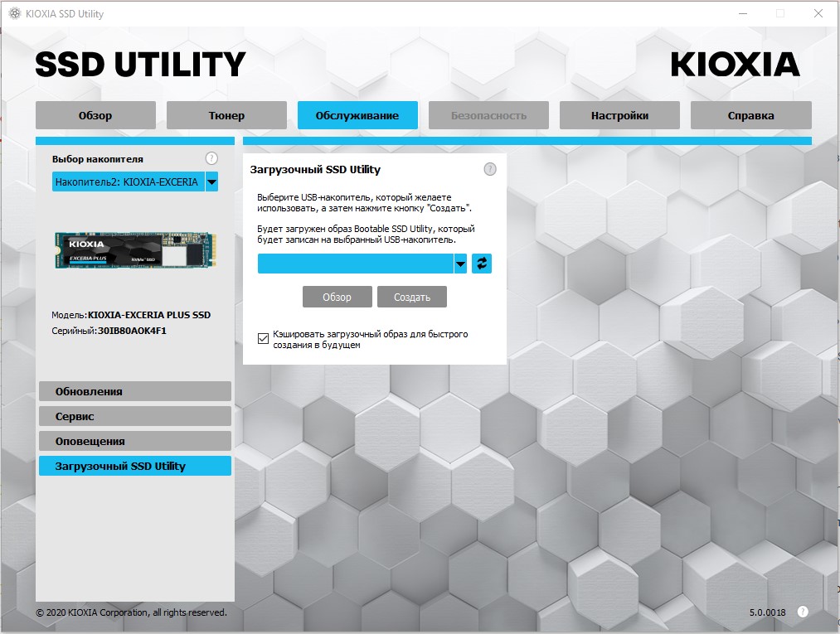Click the USB drive dropdown arrow

(x=460, y=264)
